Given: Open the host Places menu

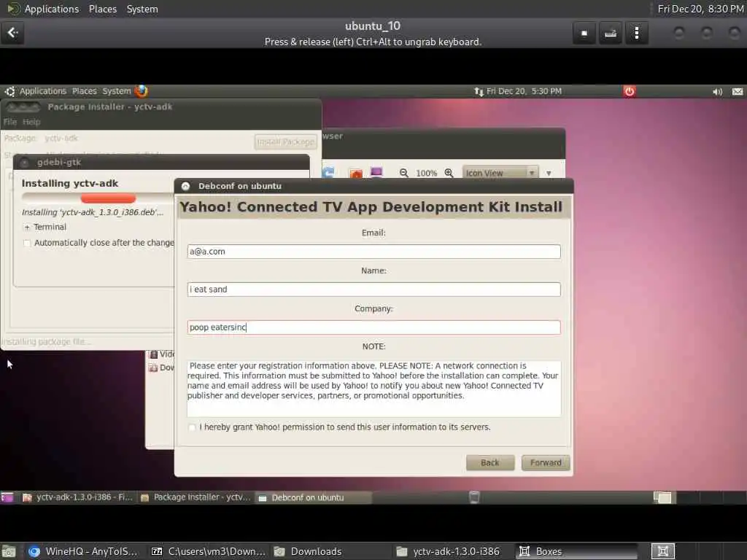Looking at the screenshot, I should pyautogui.click(x=103, y=9).
